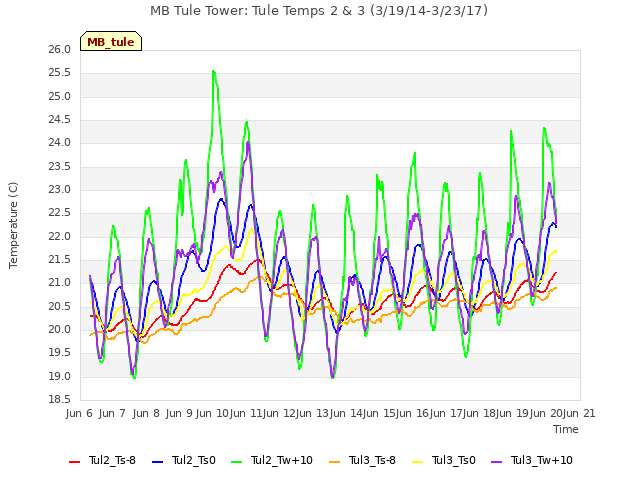This screenshot has height=480, width=640.
Task: Click the Jun 20 x-axis label
Action: (x=546, y=413)
